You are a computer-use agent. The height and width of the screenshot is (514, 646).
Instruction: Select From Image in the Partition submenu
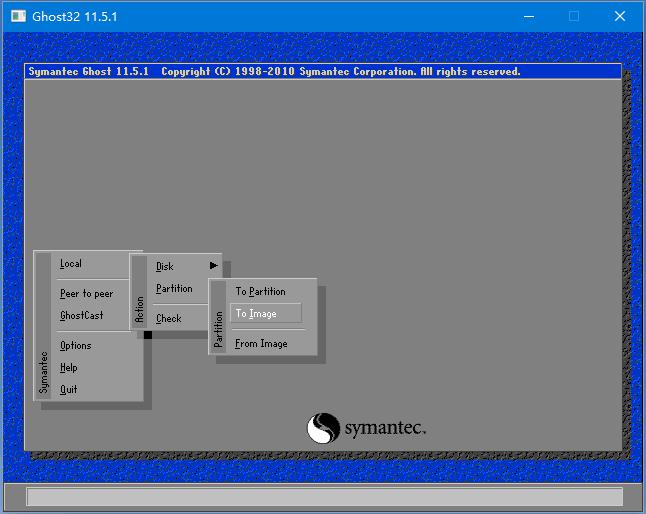point(261,344)
